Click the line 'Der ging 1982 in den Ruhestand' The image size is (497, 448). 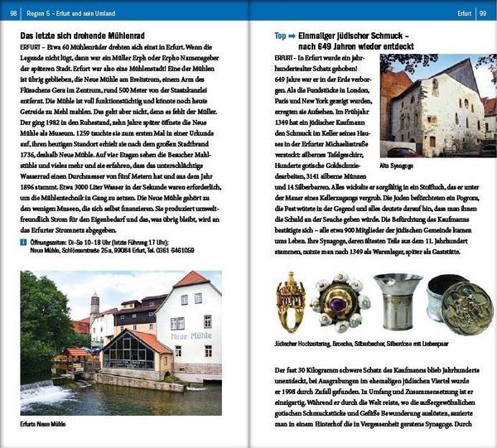[113, 123]
